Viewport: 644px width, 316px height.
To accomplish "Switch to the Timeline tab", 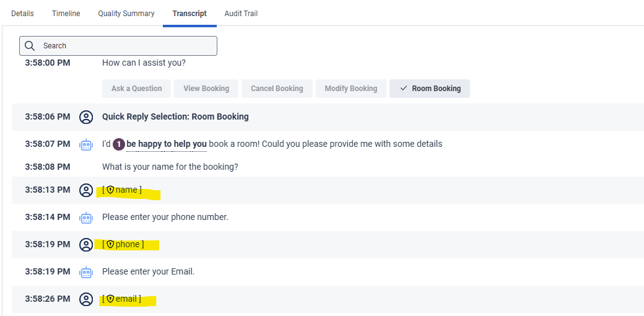I will point(66,14).
